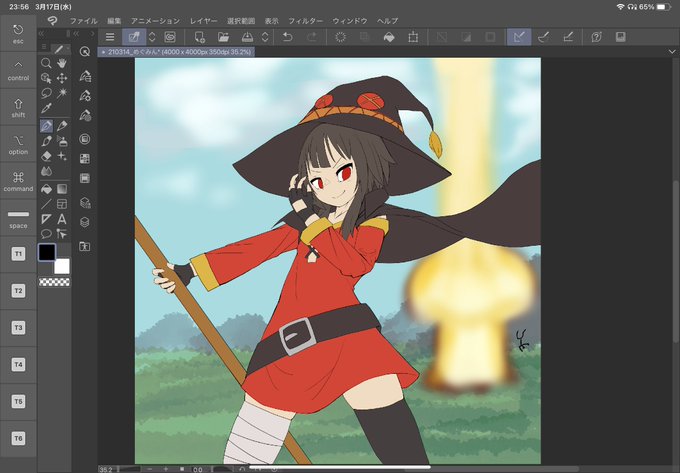Tap the T6 shortcut key
680x473 pixels.
pos(18,438)
